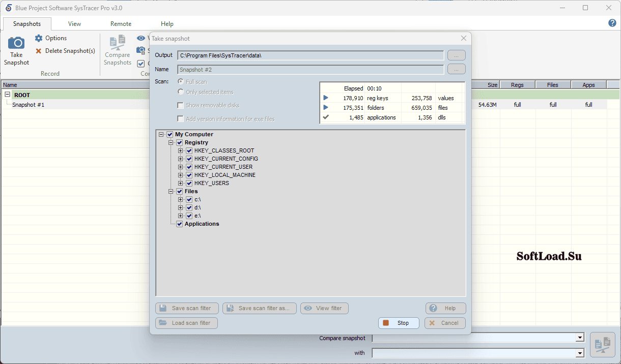This screenshot has height=364, width=621.
Task: Uncheck HKEY_CLASSES_ROOT checkbox
Action: (x=189, y=150)
